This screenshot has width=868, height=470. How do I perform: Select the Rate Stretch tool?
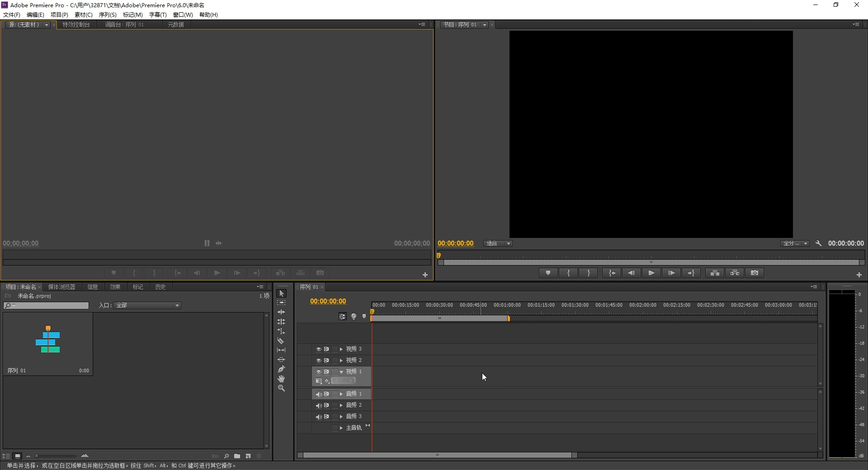click(x=281, y=331)
